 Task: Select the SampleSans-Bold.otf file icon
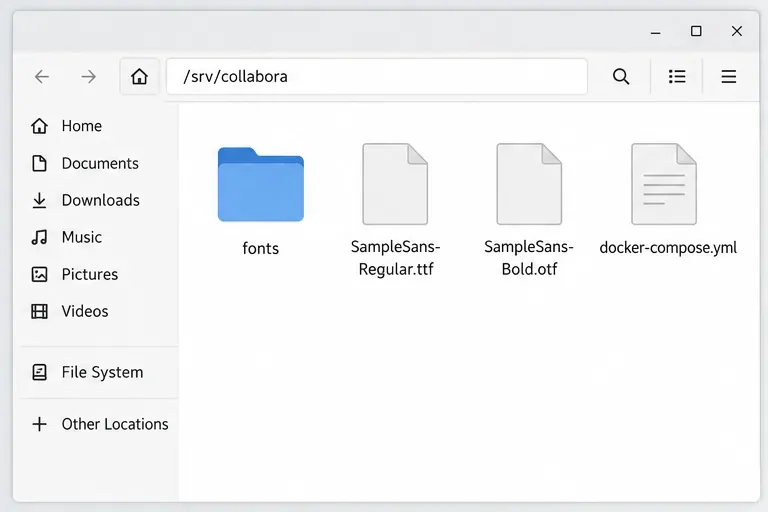click(529, 184)
